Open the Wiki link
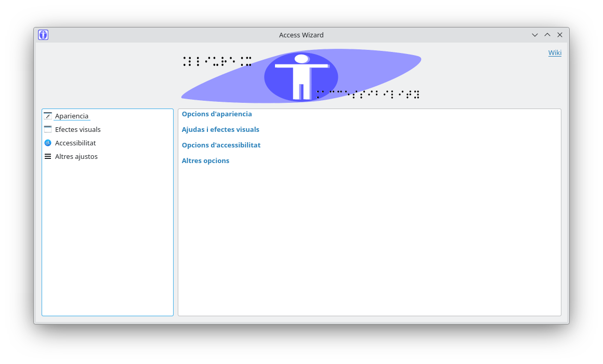 pos(555,52)
